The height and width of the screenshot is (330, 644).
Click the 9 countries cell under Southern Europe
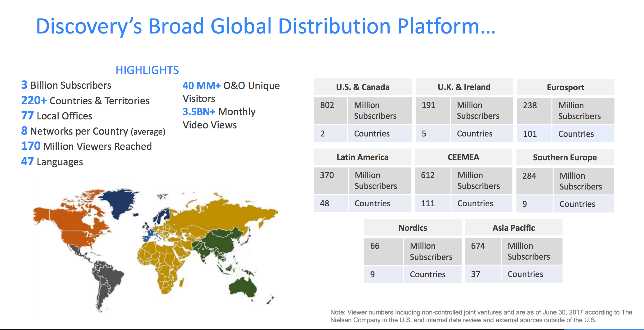[534, 204]
